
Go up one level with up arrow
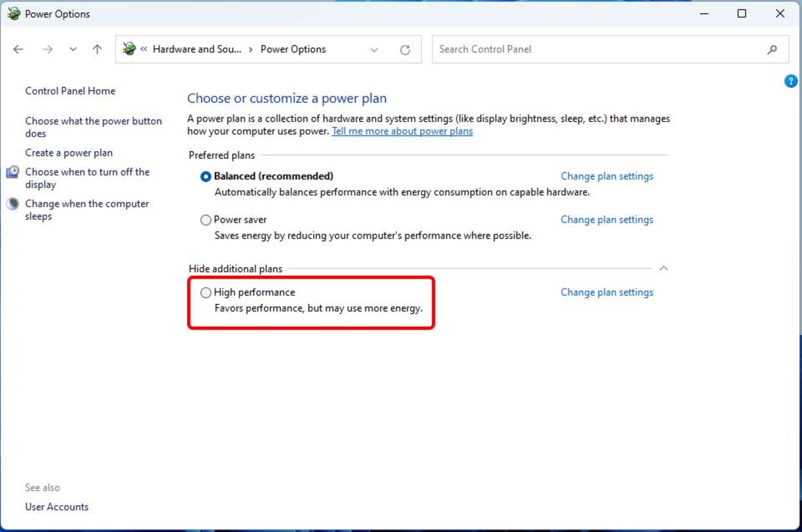97,50
